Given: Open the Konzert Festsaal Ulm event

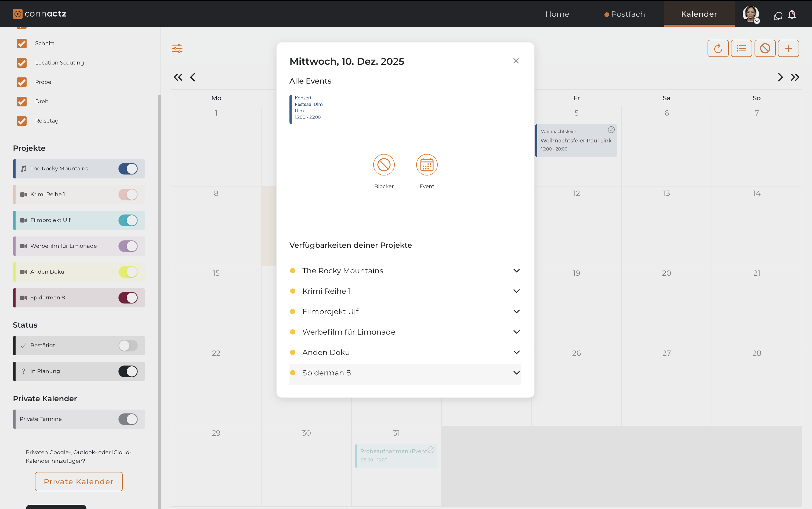Looking at the screenshot, I should click(x=308, y=108).
